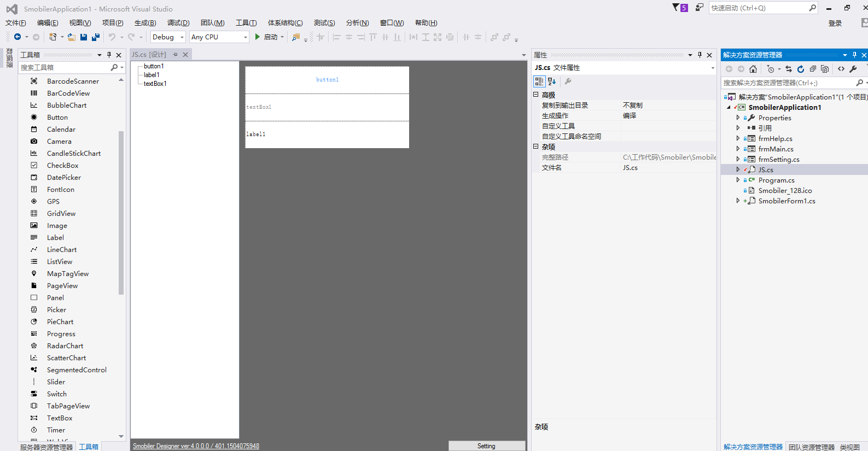
Task: Click the Show All Files icon
Action: point(825,69)
